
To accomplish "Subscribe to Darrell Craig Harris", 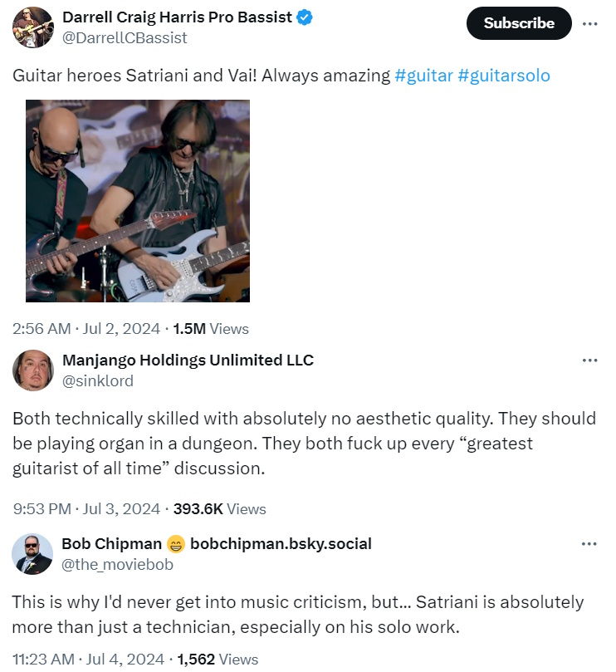I will point(519,23).
